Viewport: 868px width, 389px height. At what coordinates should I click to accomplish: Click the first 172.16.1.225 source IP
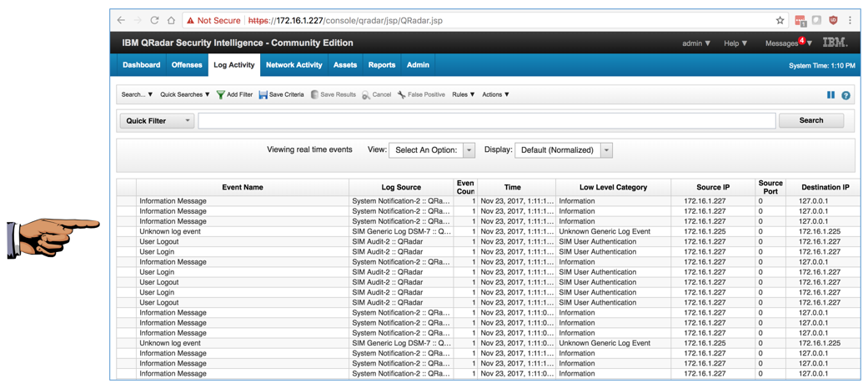(705, 231)
